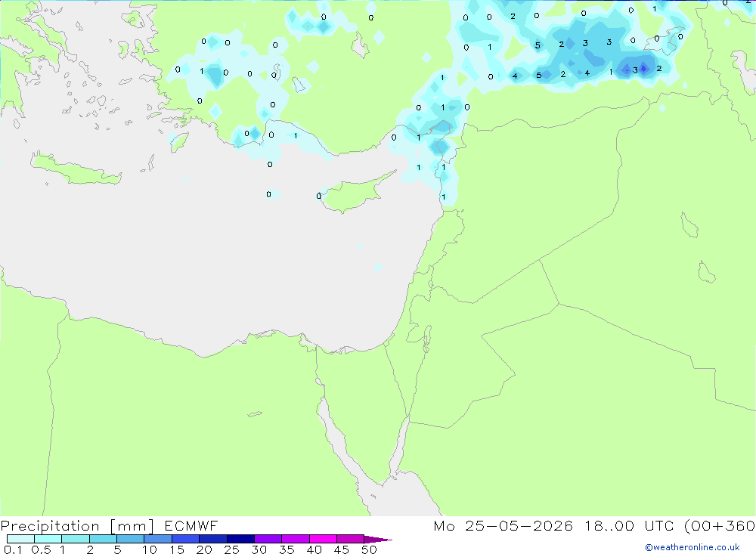Pick the 40–45 mm magenta legend swatch
The height and width of the screenshot is (554, 756).
tap(323, 539)
